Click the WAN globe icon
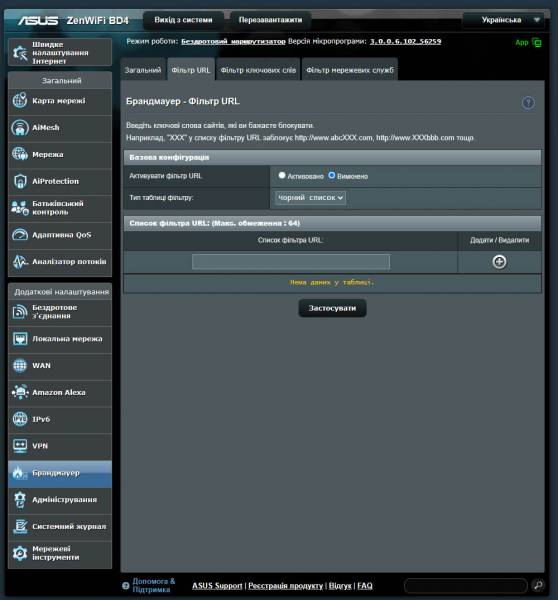 tap(20, 366)
